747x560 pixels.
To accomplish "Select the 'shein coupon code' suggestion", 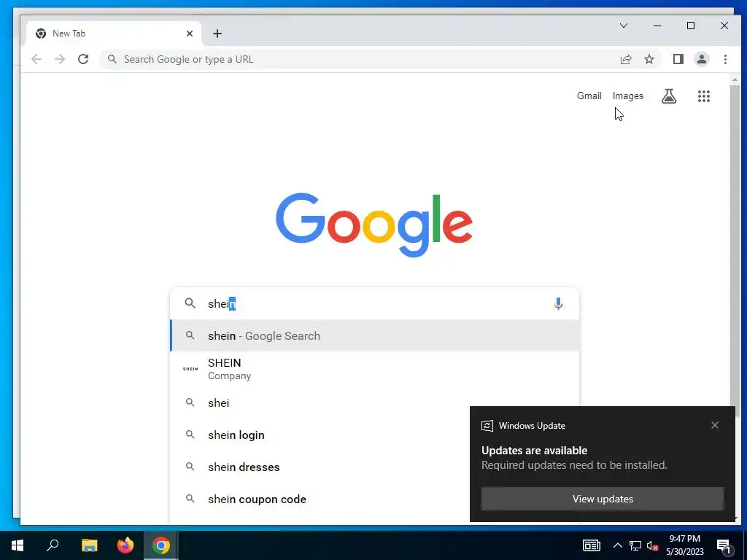I will pyautogui.click(x=320, y=499).
